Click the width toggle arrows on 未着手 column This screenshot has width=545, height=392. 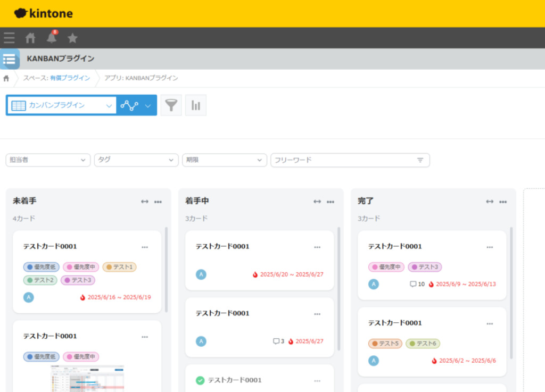145,202
